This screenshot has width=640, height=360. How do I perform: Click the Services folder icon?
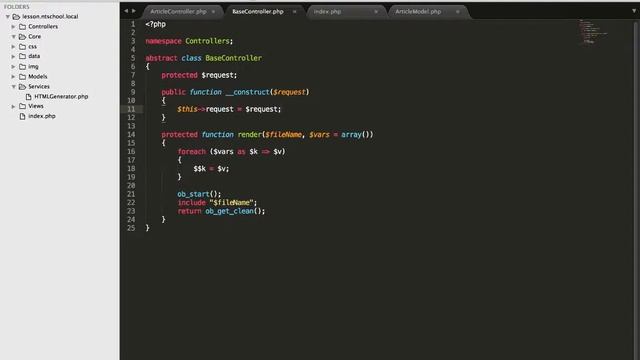(22, 87)
